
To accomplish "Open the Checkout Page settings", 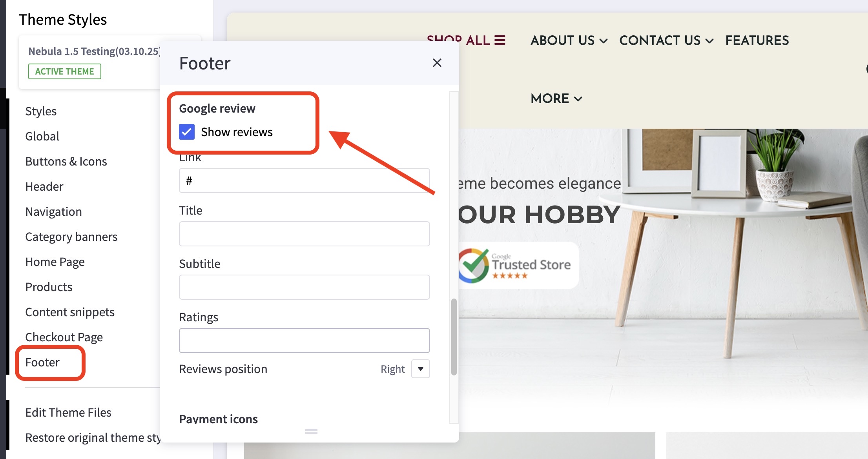I will (x=64, y=337).
